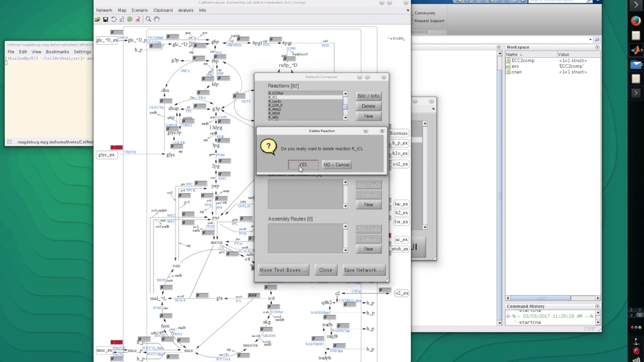This screenshot has width=644, height=362.
Task: Click startcna entry in Command History
Action: (530, 322)
